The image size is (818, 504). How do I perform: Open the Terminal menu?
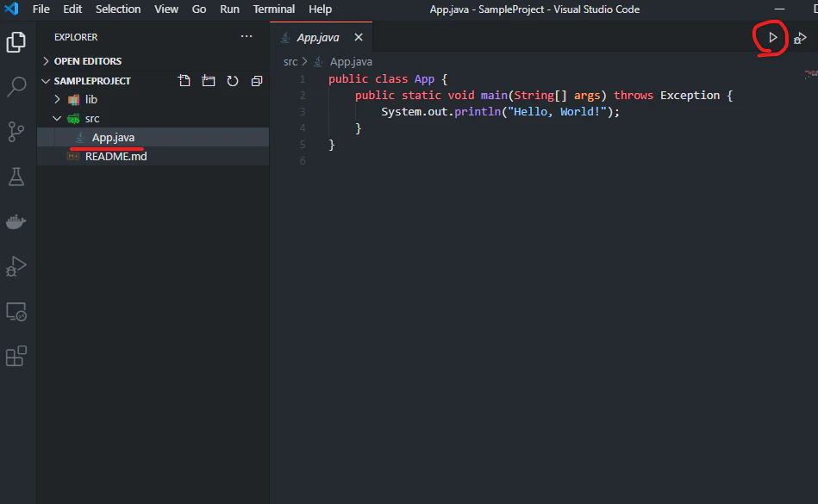(x=273, y=9)
